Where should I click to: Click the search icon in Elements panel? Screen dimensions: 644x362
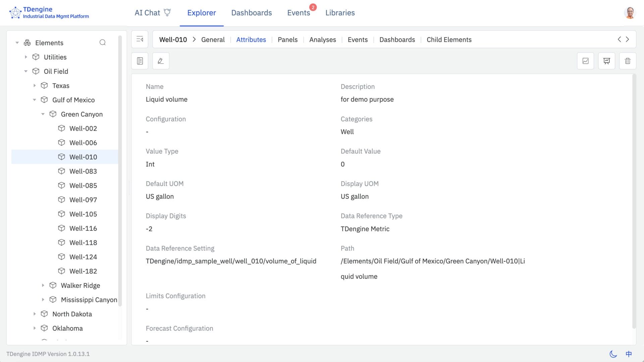[x=103, y=43]
